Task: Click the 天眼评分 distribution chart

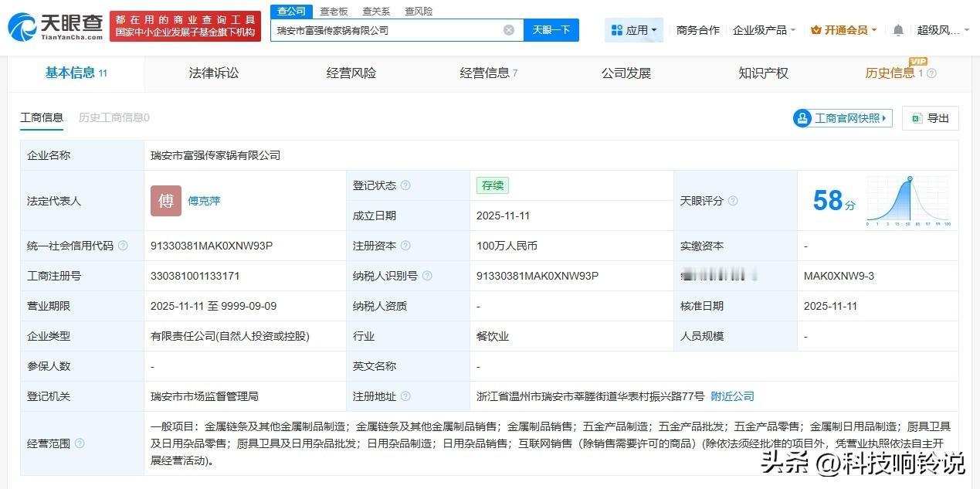Action: click(909, 201)
